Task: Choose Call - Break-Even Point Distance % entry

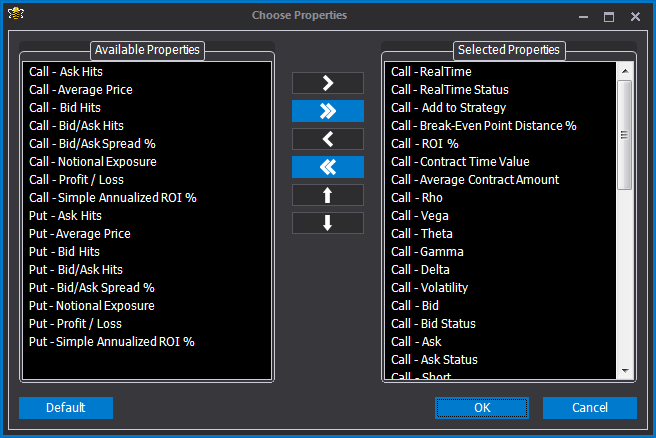Action: click(x=484, y=126)
